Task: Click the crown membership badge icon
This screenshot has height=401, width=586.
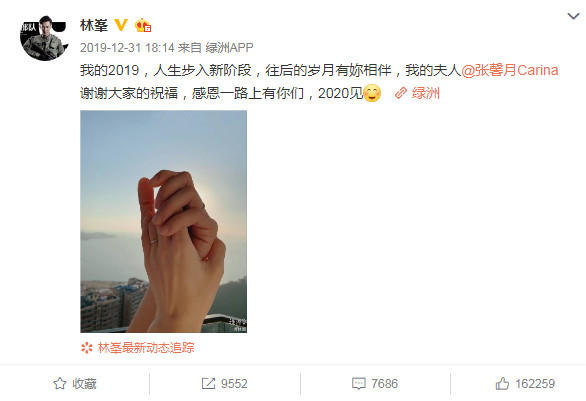Action: pos(143,25)
